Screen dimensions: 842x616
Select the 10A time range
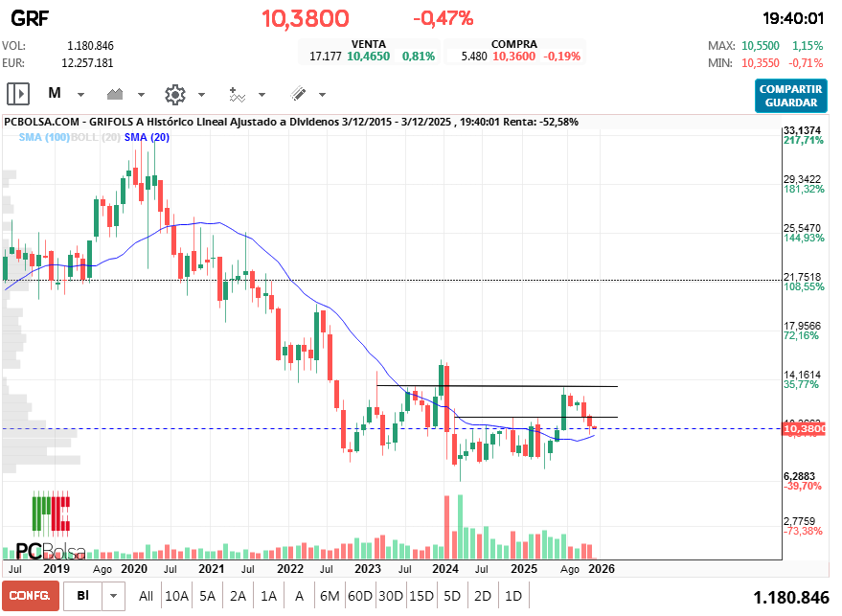pyautogui.click(x=176, y=596)
